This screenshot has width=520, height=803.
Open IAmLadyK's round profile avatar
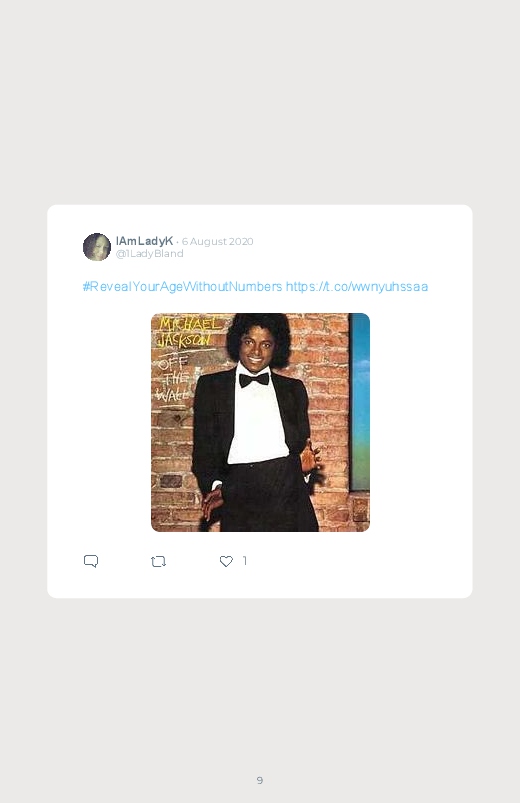coord(97,247)
